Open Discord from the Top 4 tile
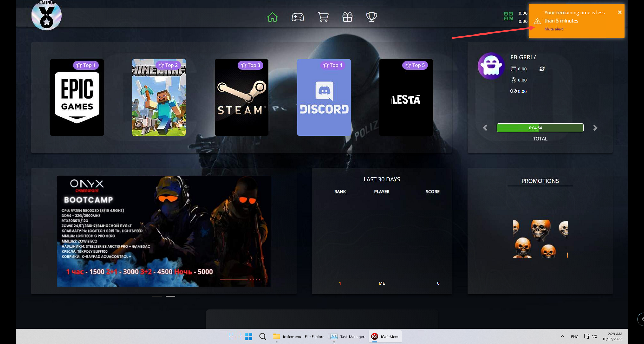Image resolution: width=644 pixels, height=344 pixels. pos(324,97)
